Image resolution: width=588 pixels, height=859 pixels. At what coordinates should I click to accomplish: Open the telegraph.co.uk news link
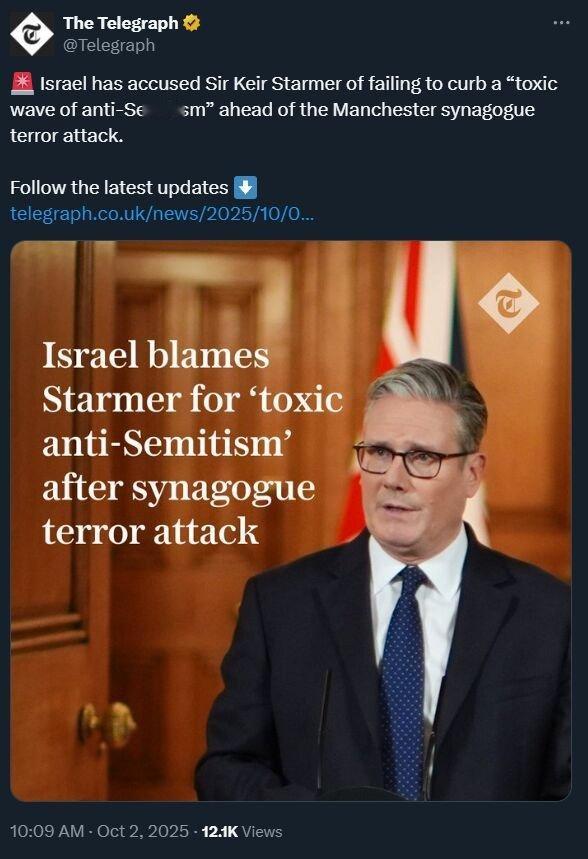[x=162, y=213]
